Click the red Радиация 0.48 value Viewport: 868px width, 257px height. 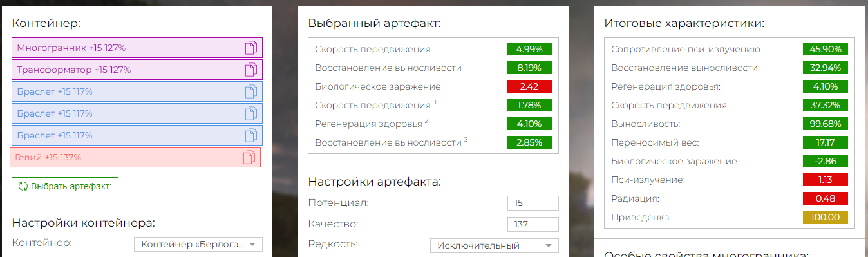pyautogui.click(x=826, y=198)
